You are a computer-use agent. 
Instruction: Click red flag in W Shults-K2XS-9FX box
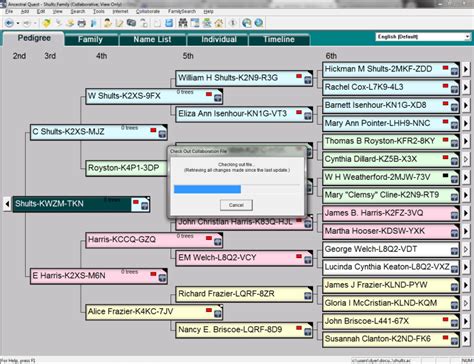click(x=209, y=94)
